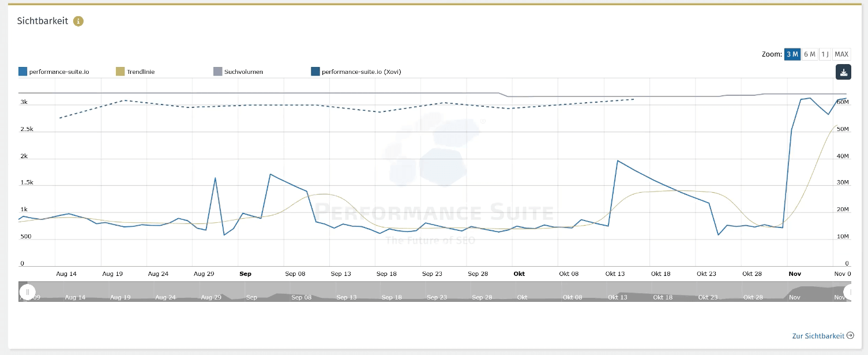Open the Zur Sichtbarkeit link
Image resolution: width=868 pixels, height=355 pixels.
[x=818, y=336]
